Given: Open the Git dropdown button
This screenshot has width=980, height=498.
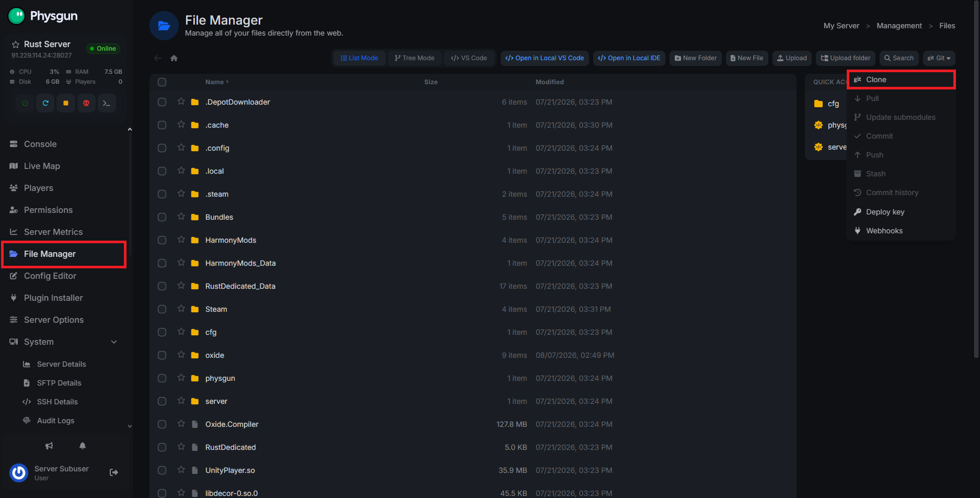Looking at the screenshot, I should pos(939,58).
